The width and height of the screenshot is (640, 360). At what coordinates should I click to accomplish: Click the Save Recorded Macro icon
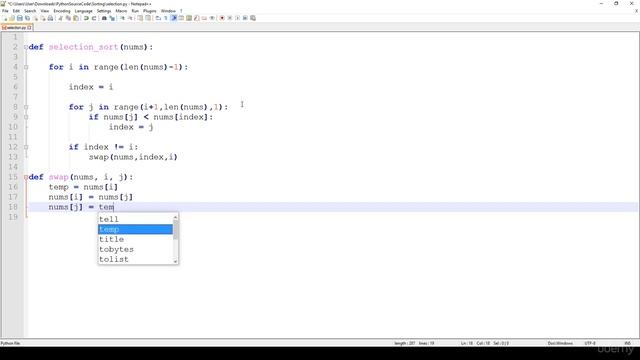(253, 18)
